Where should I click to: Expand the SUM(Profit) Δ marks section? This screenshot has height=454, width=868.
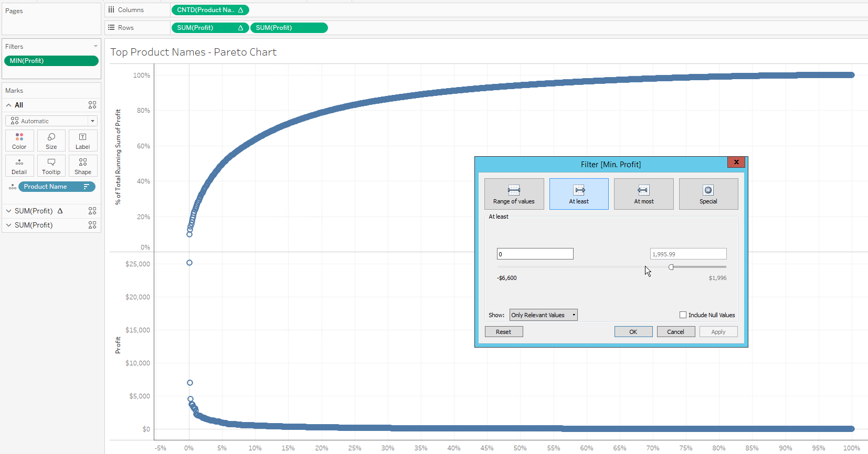click(x=9, y=211)
